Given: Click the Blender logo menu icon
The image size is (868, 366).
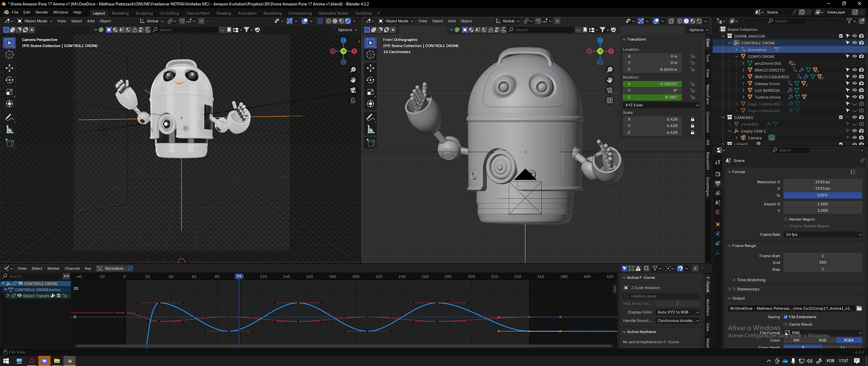Looking at the screenshot, I should [6, 12].
